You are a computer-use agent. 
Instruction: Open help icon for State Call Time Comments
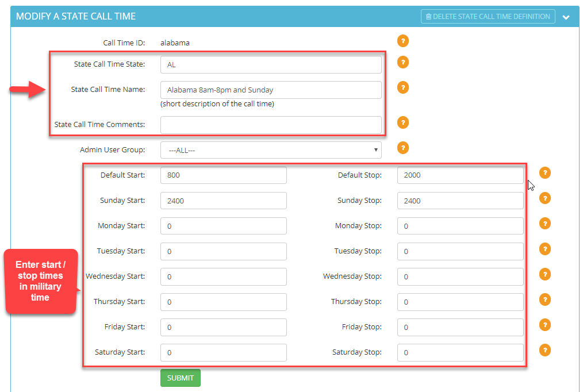(402, 122)
